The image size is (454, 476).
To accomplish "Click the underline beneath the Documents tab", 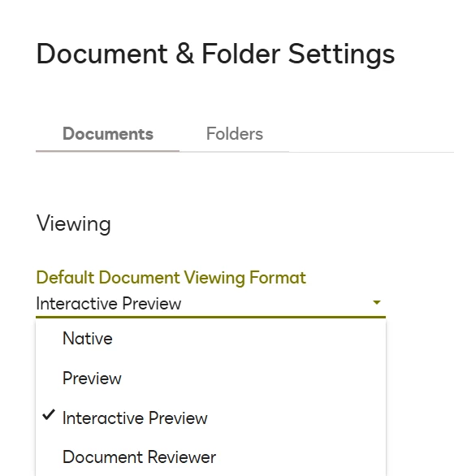I will pyautogui.click(x=107, y=150).
